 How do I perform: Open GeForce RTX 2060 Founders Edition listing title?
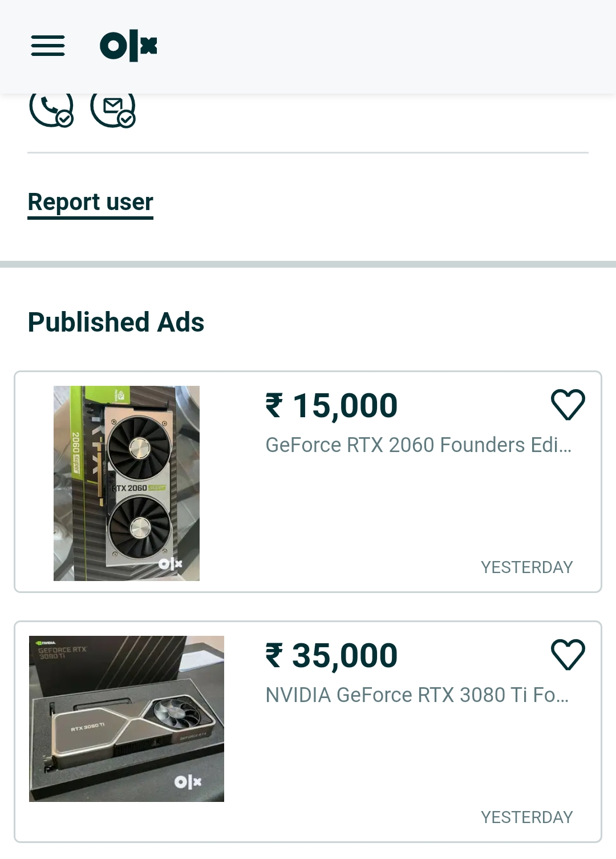[418, 445]
